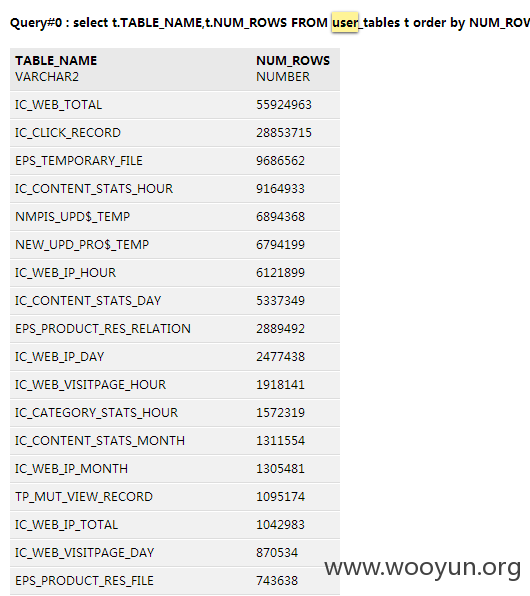Click the www.wooyun.org watermark link

pos(422,568)
